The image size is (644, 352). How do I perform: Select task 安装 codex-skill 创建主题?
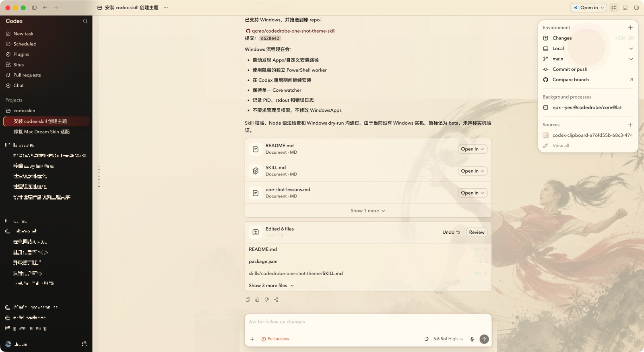pyautogui.click(x=46, y=121)
